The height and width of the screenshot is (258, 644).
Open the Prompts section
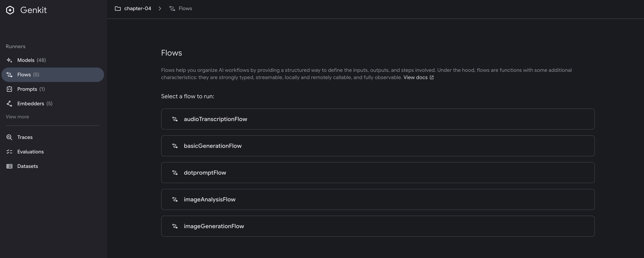pos(53,89)
